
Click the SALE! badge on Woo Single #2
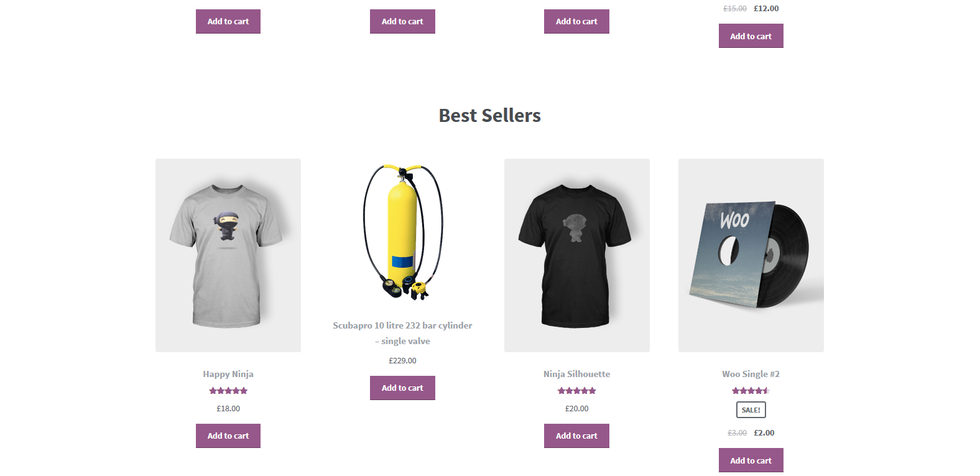(x=751, y=410)
